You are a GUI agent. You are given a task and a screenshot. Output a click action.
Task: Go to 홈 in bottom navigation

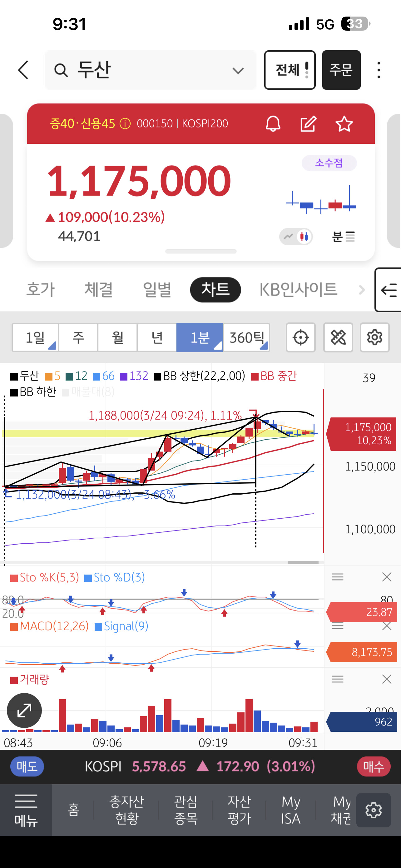[73, 810]
